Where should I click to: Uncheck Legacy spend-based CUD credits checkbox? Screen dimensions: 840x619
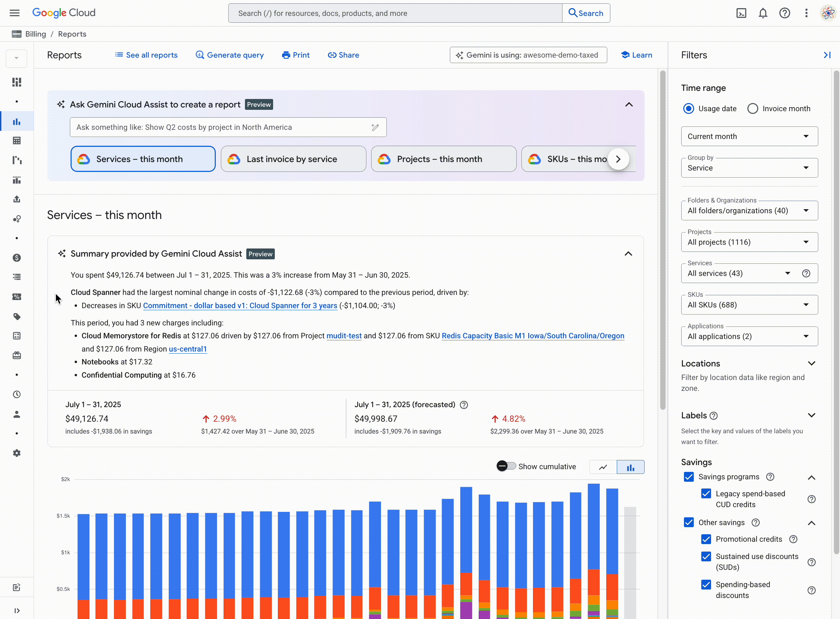click(x=706, y=494)
